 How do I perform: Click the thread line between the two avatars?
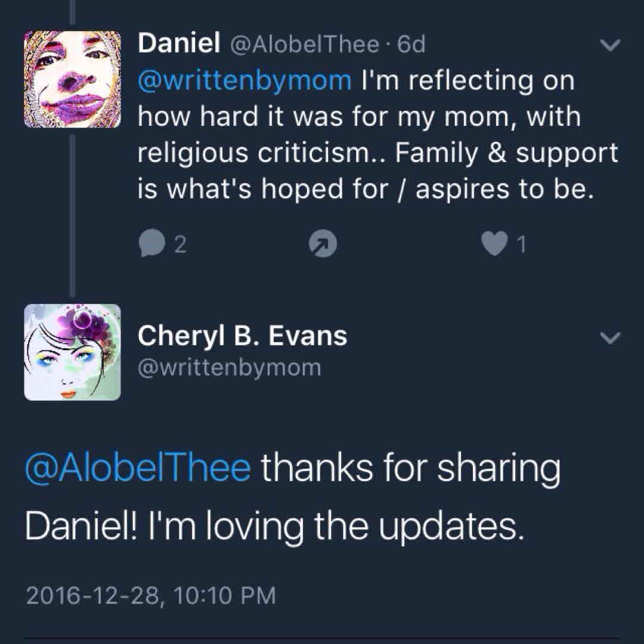pyautogui.click(x=72, y=215)
